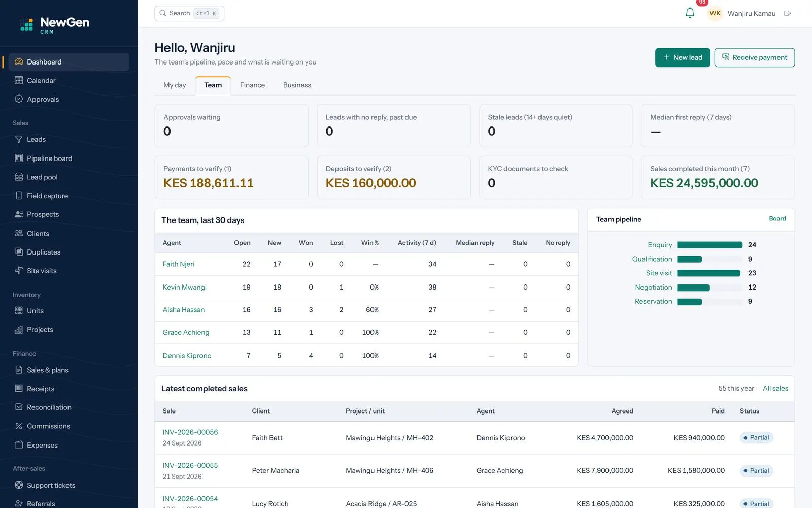Open the Clients people icon
812x508 pixels.
(19, 233)
